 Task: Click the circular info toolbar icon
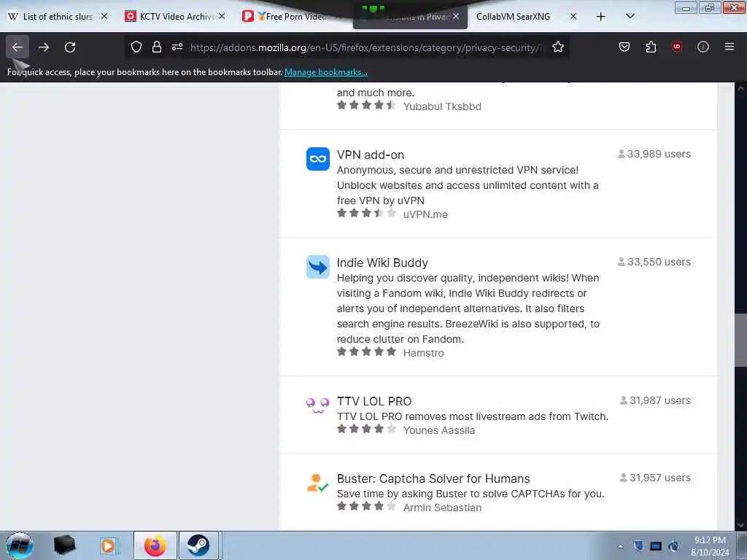point(703,47)
